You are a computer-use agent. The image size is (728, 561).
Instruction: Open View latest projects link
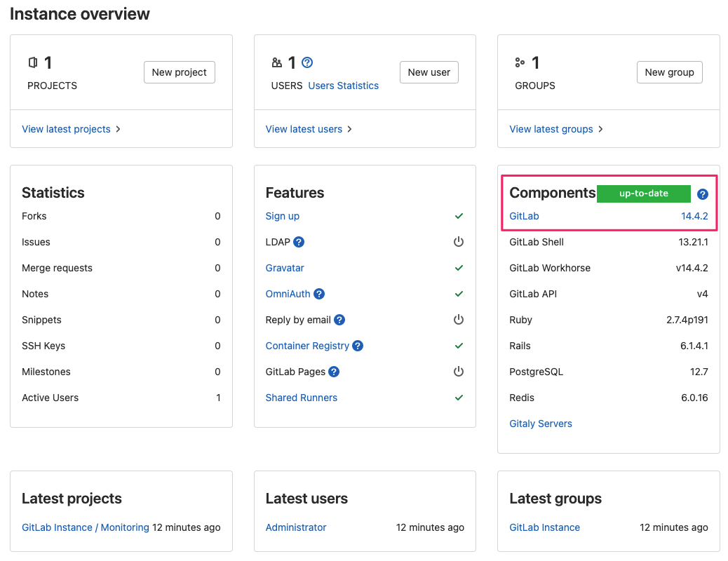click(66, 129)
